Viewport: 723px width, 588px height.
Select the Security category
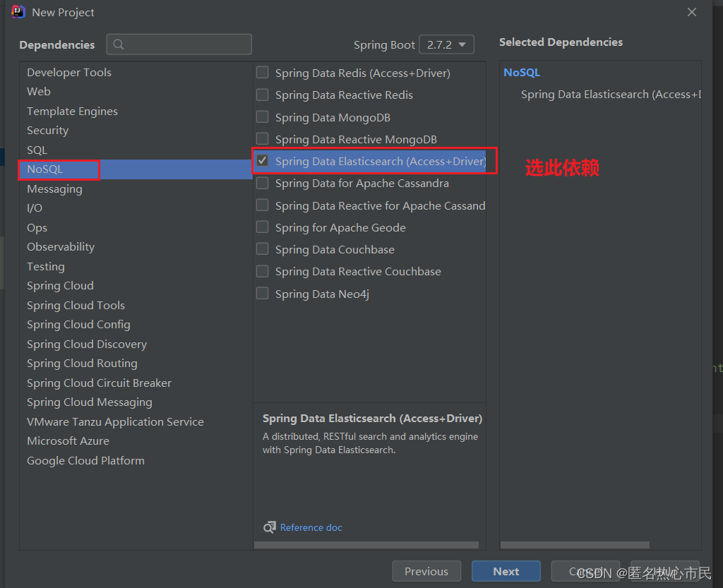pos(47,130)
